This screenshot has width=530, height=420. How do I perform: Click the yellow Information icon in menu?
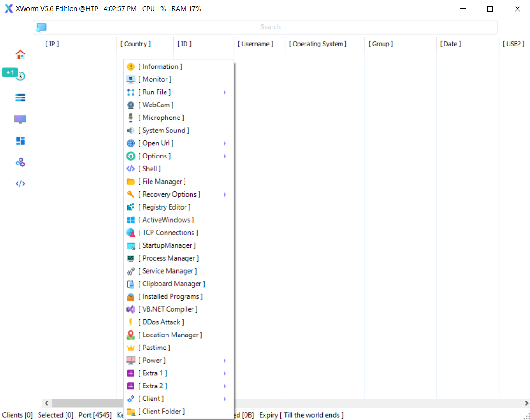point(131,67)
